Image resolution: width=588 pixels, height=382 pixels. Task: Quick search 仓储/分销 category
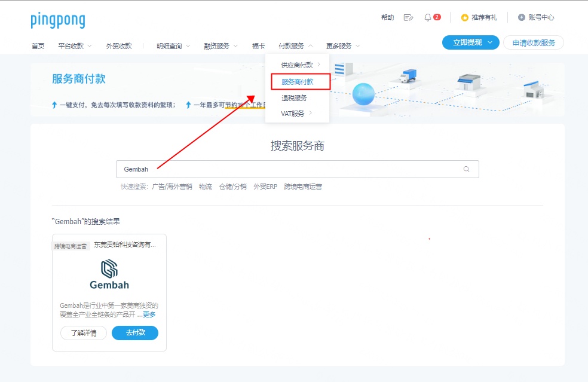(232, 187)
